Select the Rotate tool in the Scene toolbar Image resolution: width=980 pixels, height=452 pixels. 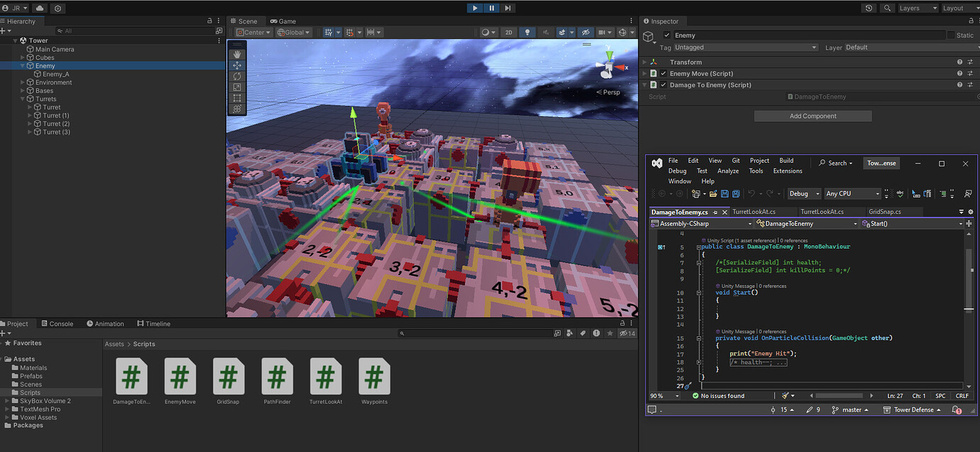[x=236, y=76]
